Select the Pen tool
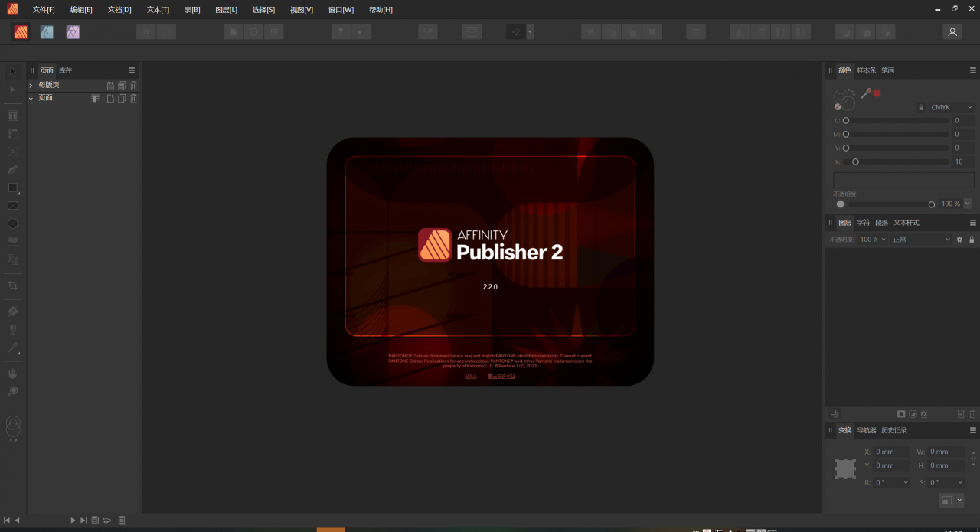The width and height of the screenshot is (980, 532). click(x=12, y=169)
